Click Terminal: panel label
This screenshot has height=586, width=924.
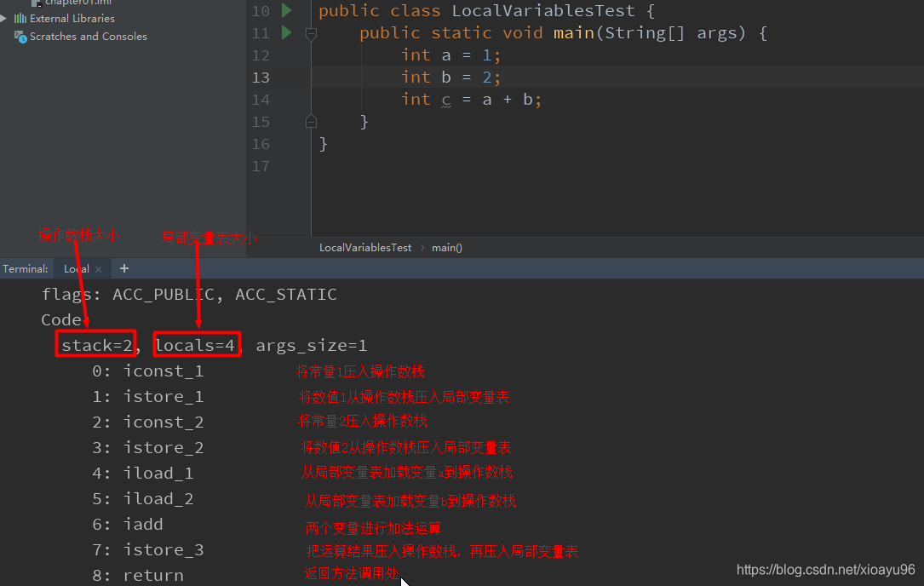[x=26, y=269]
